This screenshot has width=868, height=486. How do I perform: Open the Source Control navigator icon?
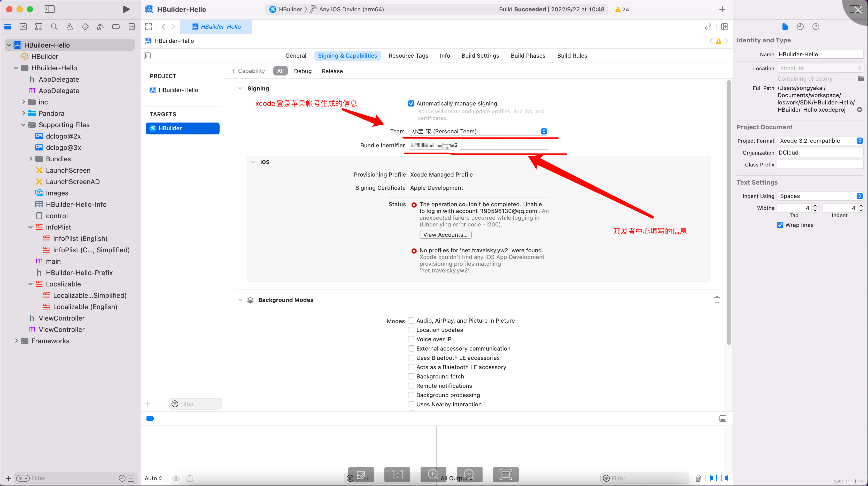pos(23,27)
